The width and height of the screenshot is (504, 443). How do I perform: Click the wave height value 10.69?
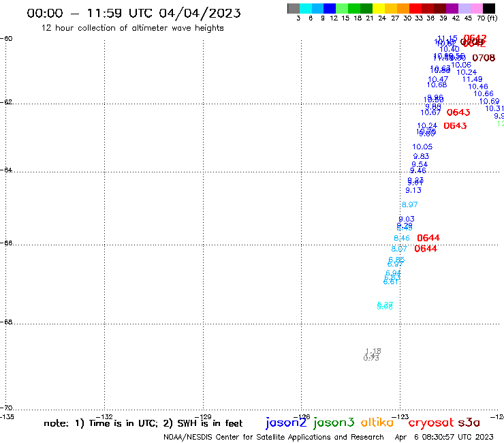coord(489,102)
